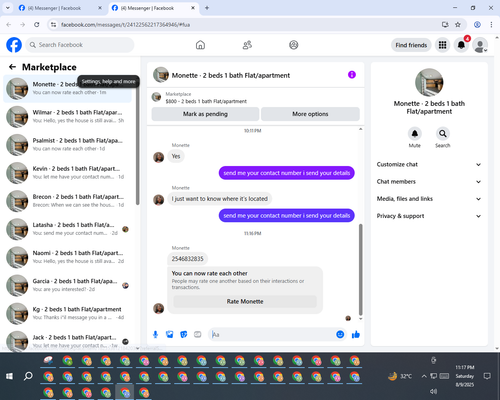Open the Naomi conversation
Image resolution: width=500 pixels, height=400 pixels.
[x=68, y=257]
